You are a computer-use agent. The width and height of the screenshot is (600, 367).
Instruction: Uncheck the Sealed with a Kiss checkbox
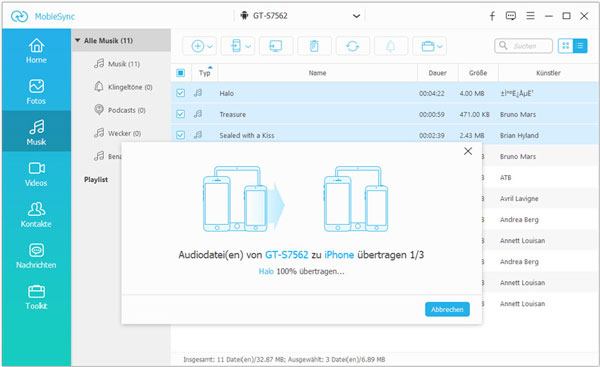click(x=181, y=135)
